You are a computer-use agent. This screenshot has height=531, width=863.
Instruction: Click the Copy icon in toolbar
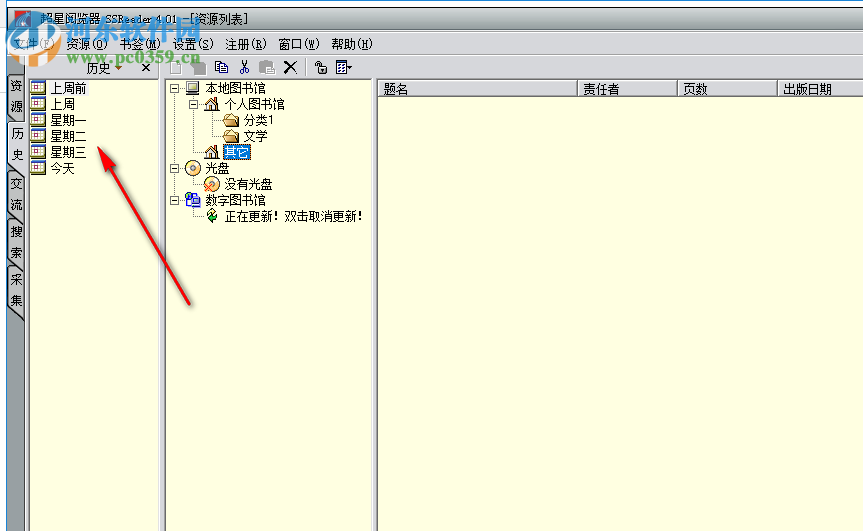tap(221, 67)
